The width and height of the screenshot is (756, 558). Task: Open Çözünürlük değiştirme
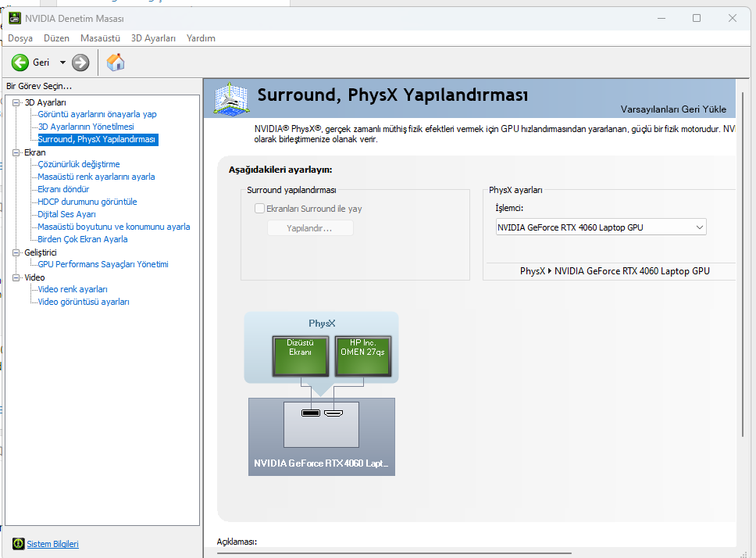pyautogui.click(x=79, y=164)
